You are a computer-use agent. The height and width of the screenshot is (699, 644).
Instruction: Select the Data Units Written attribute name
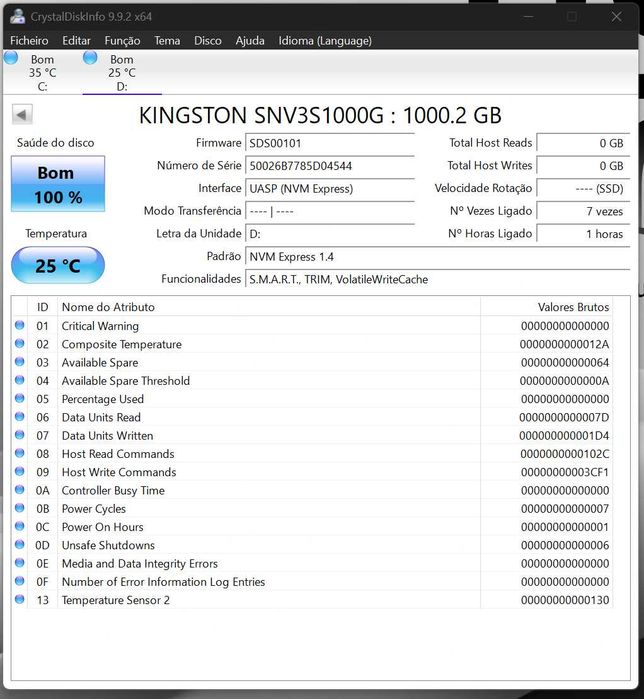click(x=107, y=436)
